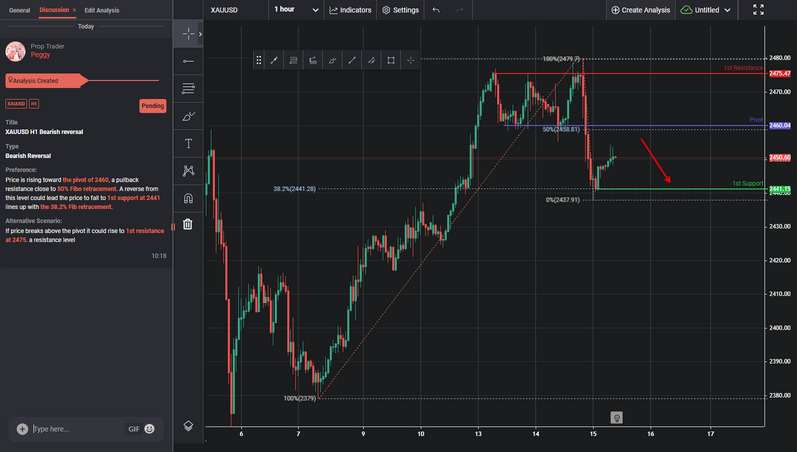Click the '50%(2458.81)' Fibonacci label
The height and width of the screenshot is (452, 798).
[x=561, y=129]
